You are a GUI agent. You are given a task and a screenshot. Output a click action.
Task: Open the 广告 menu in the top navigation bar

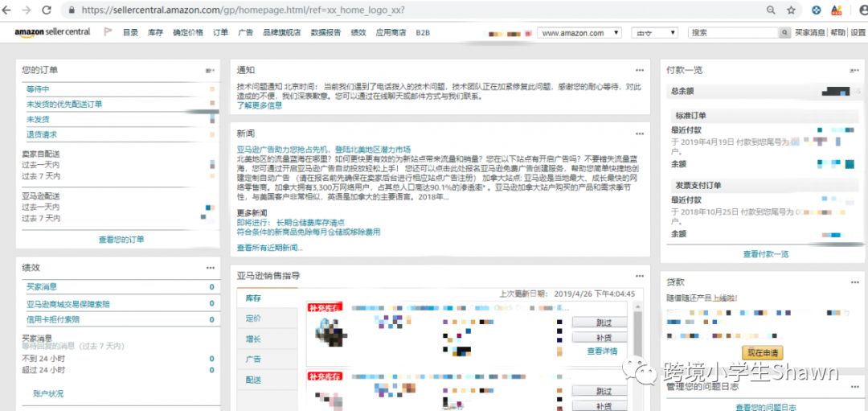coord(245,33)
